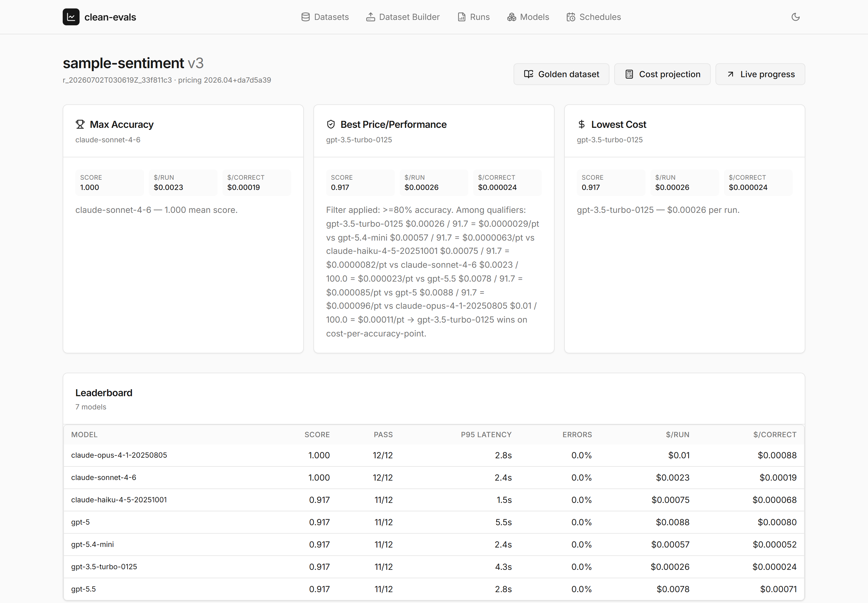The width and height of the screenshot is (868, 603).
Task: Click the leaderboard $/CORRECT column header
Action: 775,434
